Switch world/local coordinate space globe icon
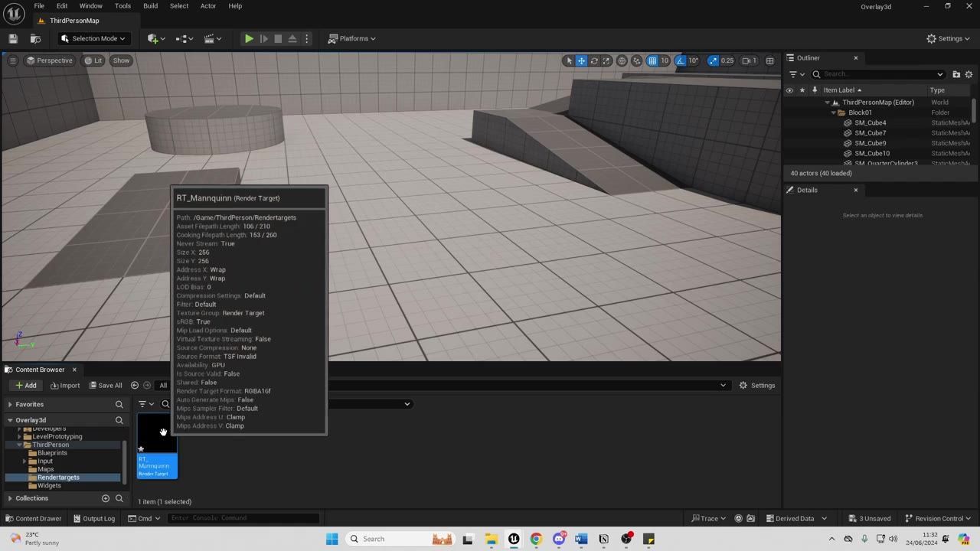Image resolution: width=980 pixels, height=551 pixels. (622, 60)
